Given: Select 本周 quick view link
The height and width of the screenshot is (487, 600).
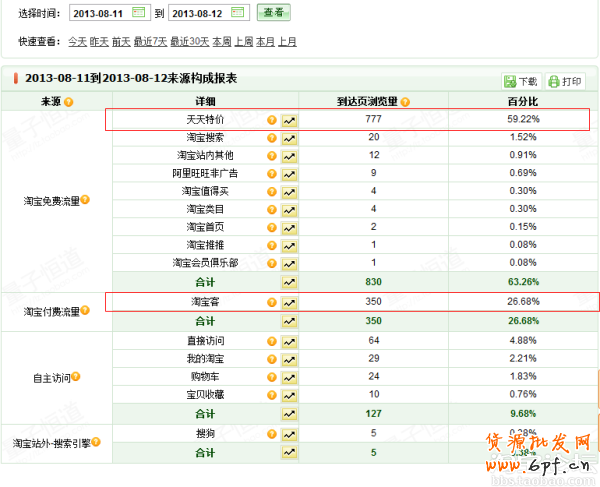Looking at the screenshot, I should click(222, 41).
